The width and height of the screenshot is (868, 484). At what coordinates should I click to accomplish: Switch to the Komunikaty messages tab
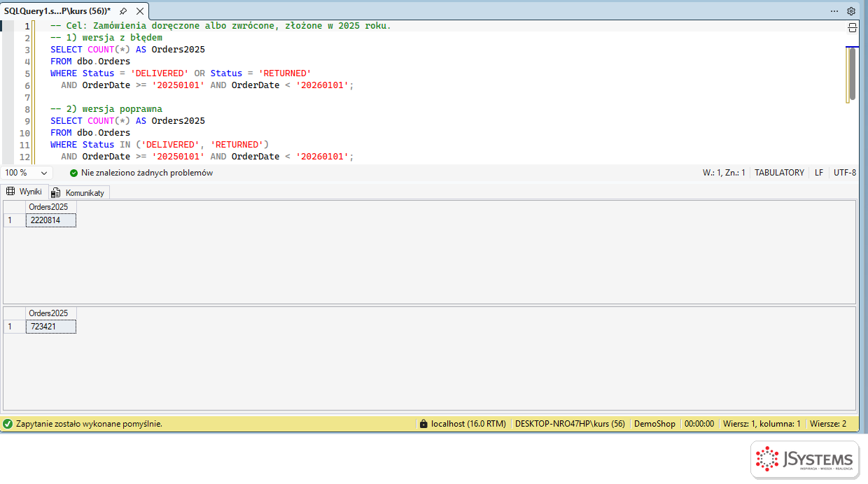coord(78,192)
